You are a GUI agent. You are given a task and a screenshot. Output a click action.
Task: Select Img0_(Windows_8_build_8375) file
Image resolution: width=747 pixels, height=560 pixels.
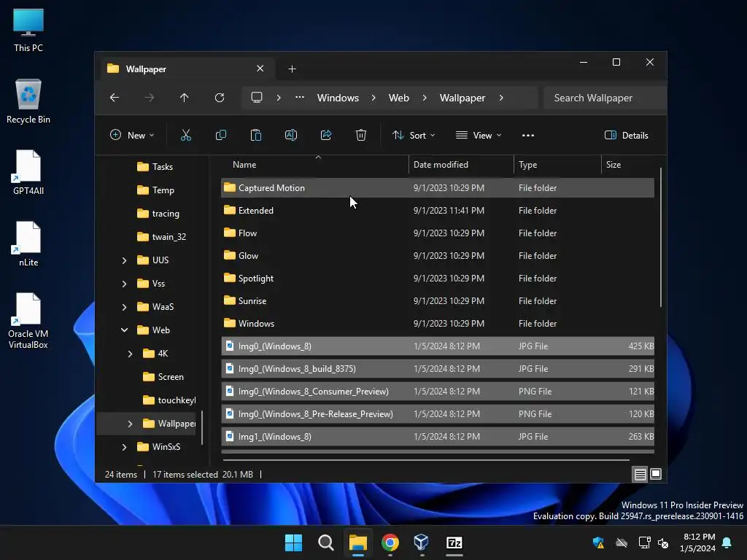[x=438, y=369]
